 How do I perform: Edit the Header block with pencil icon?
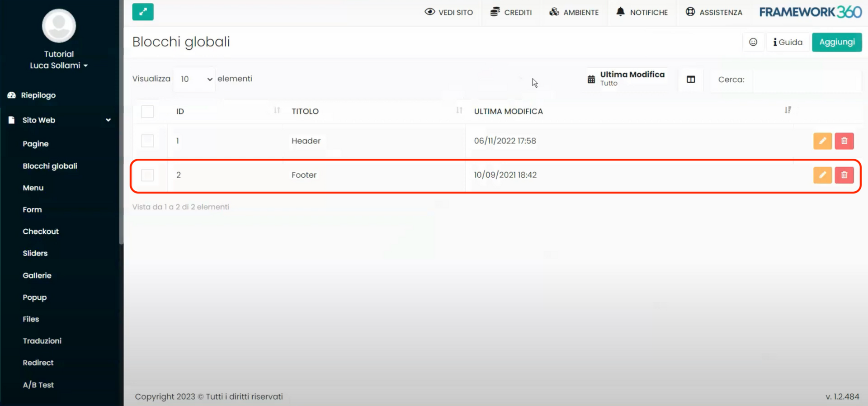point(822,141)
